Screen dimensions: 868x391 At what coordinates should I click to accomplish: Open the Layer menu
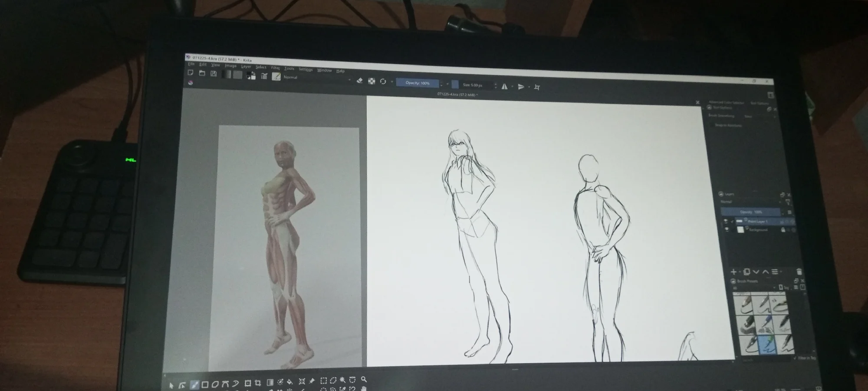(246, 66)
